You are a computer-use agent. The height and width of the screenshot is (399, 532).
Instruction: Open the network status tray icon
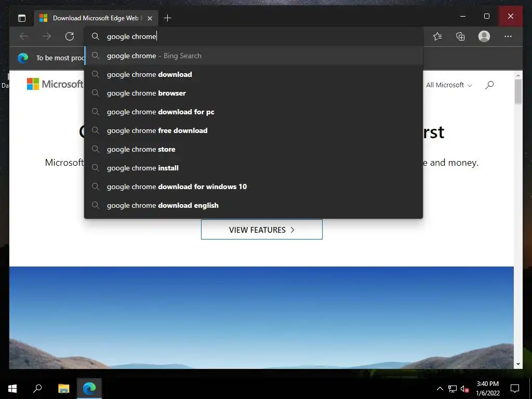453,389
